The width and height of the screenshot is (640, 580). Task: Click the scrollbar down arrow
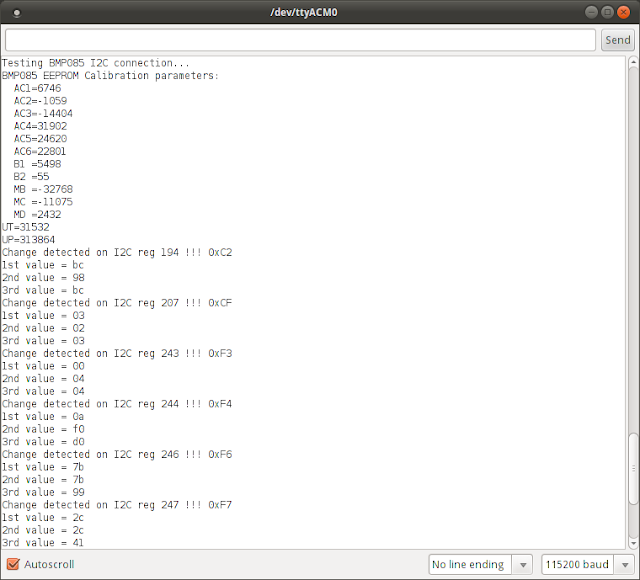633,543
